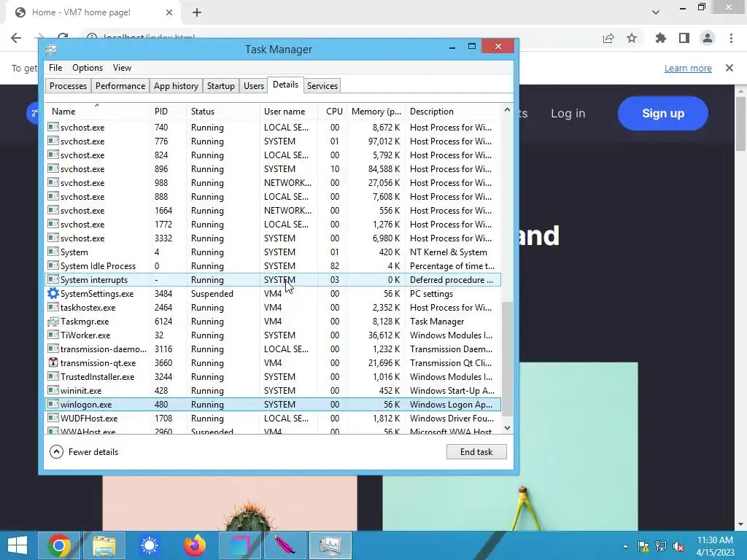
Task: Collapse with Fewer details arrow
Action: coord(56,452)
